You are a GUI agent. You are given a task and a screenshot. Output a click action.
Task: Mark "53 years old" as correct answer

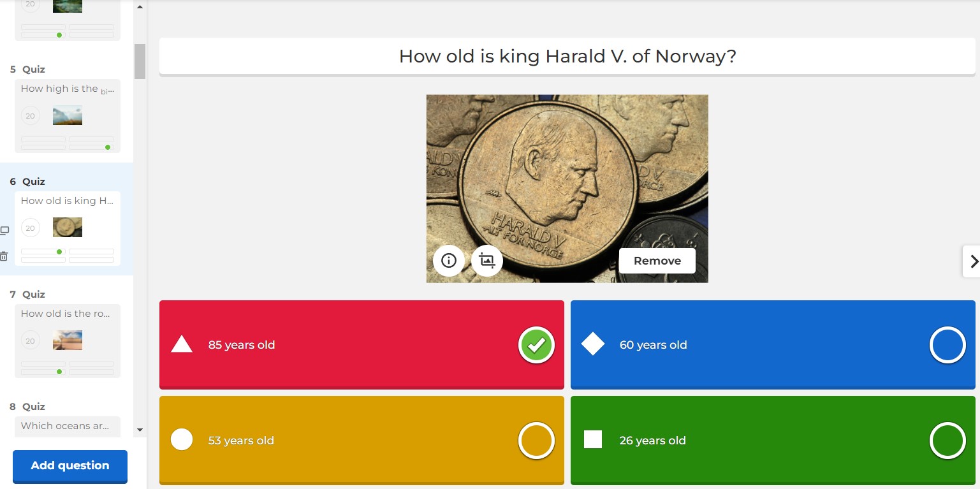point(536,440)
